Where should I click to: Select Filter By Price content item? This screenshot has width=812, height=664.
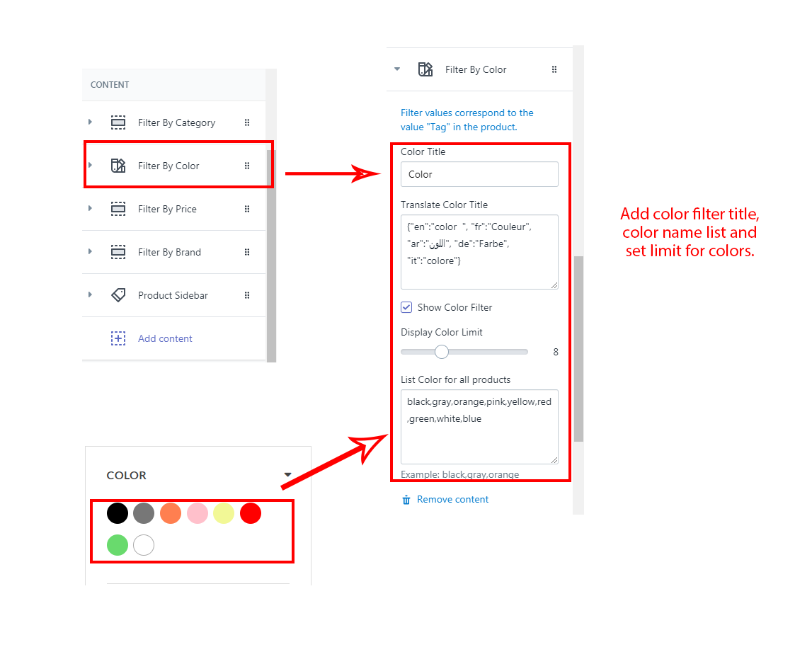click(x=167, y=209)
